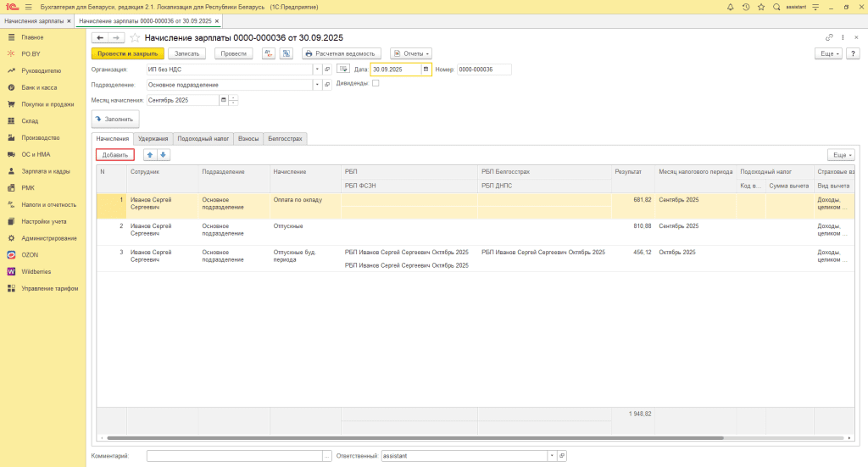Expand the Организация dropdown list

[x=317, y=69]
